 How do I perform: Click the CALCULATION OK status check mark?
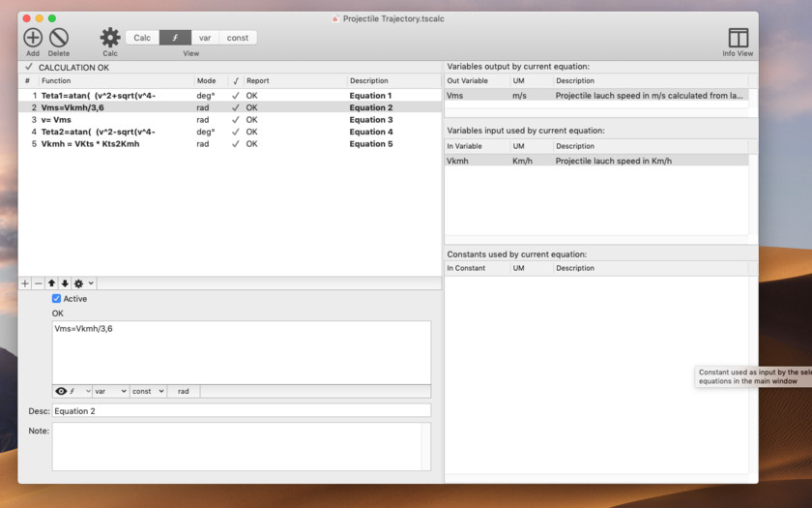click(x=29, y=67)
